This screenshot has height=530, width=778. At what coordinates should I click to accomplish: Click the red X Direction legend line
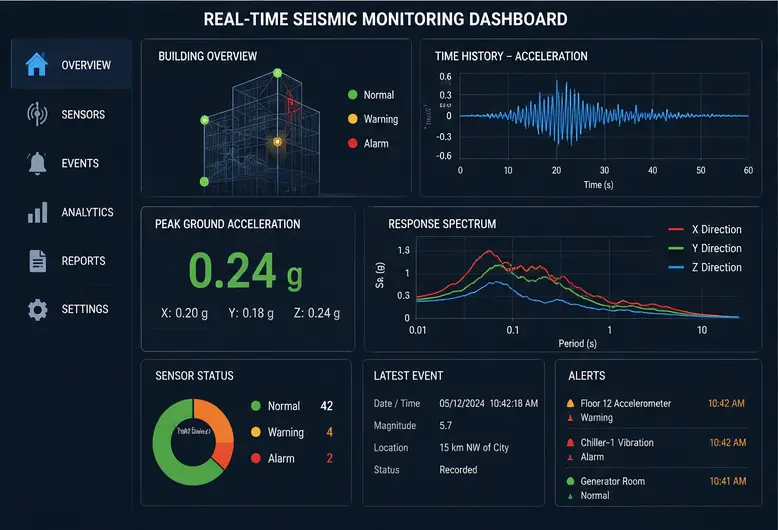click(x=676, y=229)
